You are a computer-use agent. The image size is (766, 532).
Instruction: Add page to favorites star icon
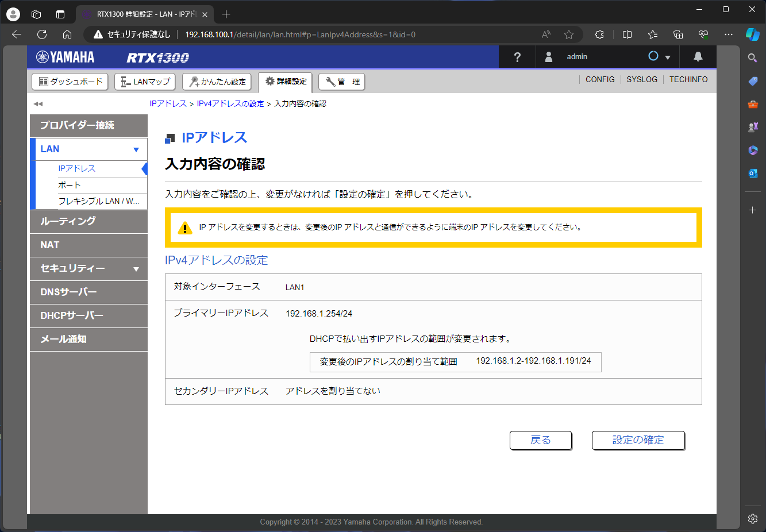[x=569, y=34]
